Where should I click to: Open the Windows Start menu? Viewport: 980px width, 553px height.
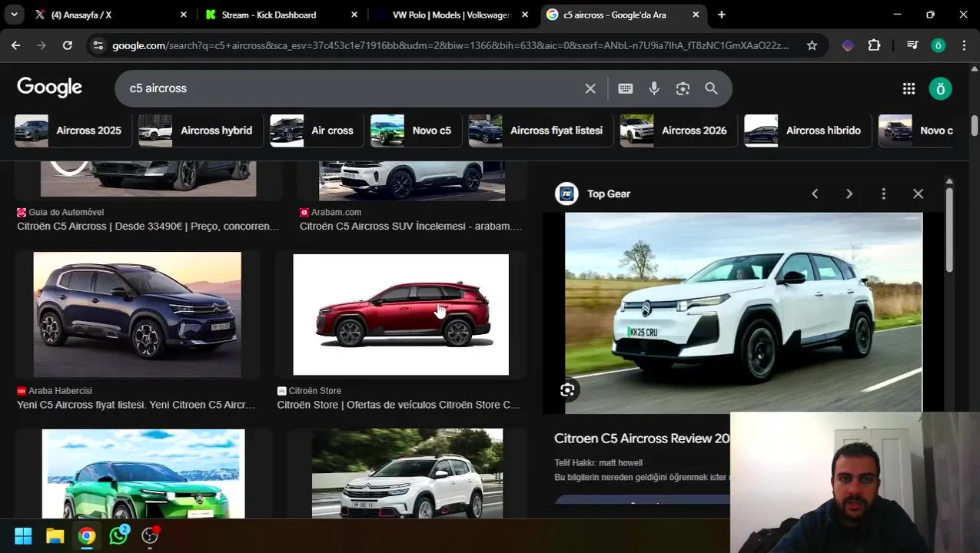pos(23,535)
